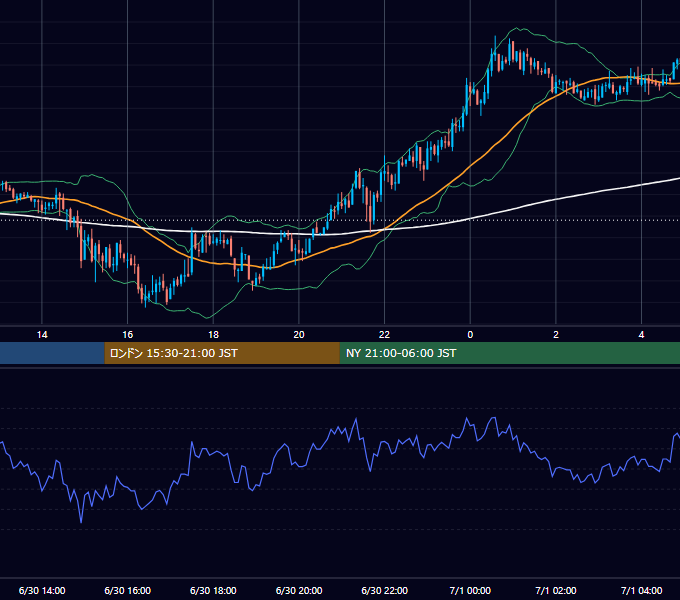680x600 pixels.
Task: Click the 7/1 02:00 date label
Action: (556, 590)
